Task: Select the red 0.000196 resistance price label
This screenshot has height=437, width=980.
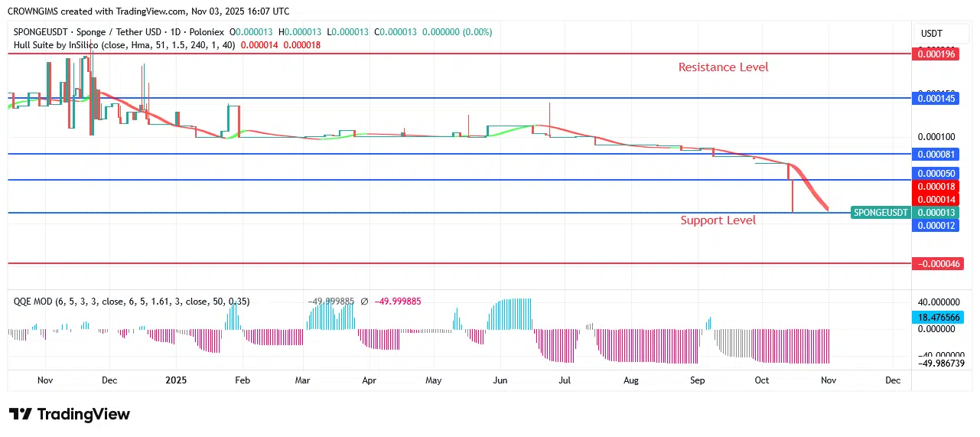Action: tap(937, 54)
